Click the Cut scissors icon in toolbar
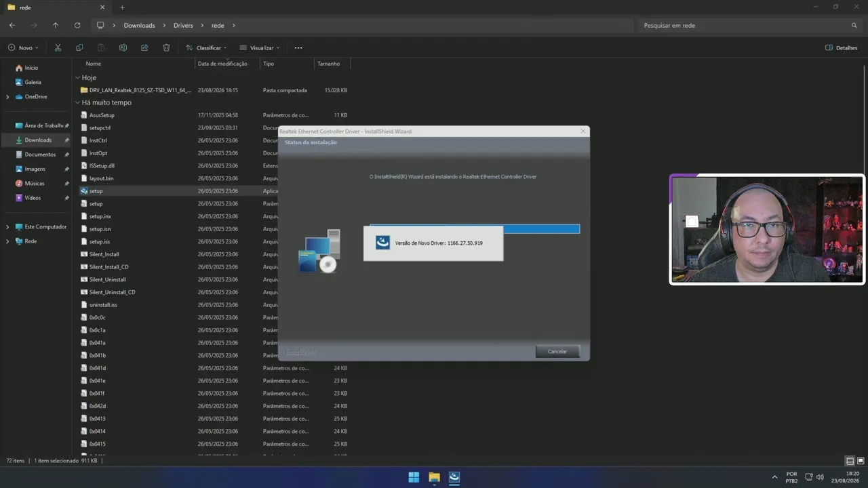The image size is (868, 488). (x=58, y=47)
